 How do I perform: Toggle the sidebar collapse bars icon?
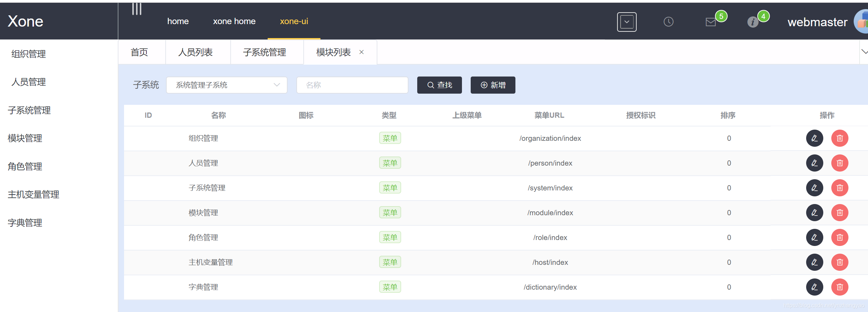[x=137, y=9]
